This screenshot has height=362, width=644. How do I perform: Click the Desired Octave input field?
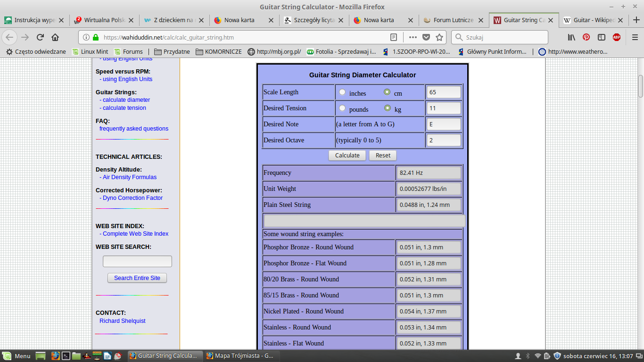coord(443,140)
